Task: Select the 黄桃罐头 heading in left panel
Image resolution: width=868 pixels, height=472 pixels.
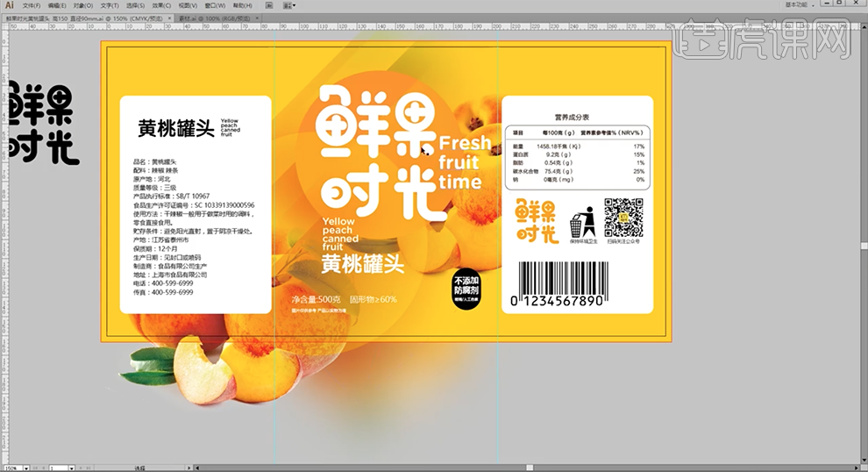Action: [176, 128]
